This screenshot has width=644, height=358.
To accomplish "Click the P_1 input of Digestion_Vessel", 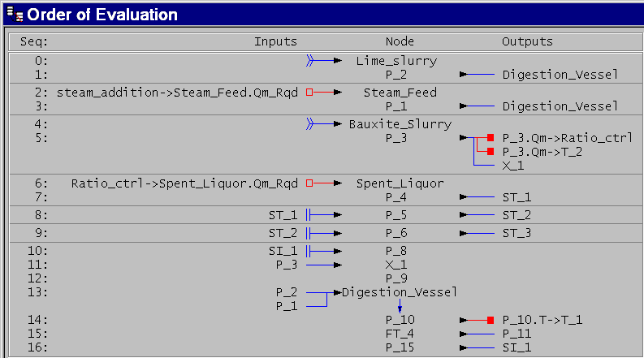I will (287, 306).
